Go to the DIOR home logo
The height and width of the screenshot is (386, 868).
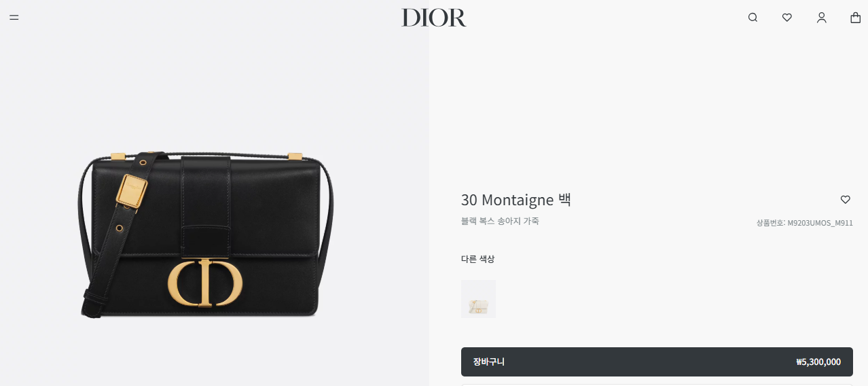click(x=434, y=18)
